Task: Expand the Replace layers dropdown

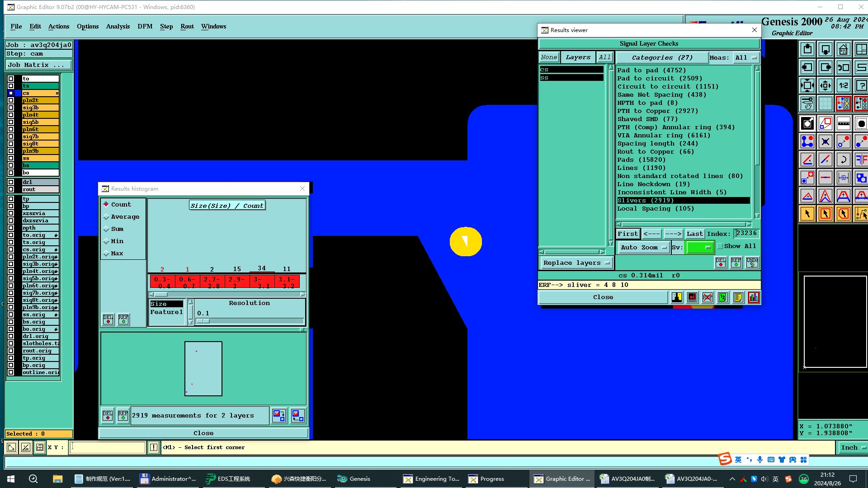Action: click(x=576, y=263)
